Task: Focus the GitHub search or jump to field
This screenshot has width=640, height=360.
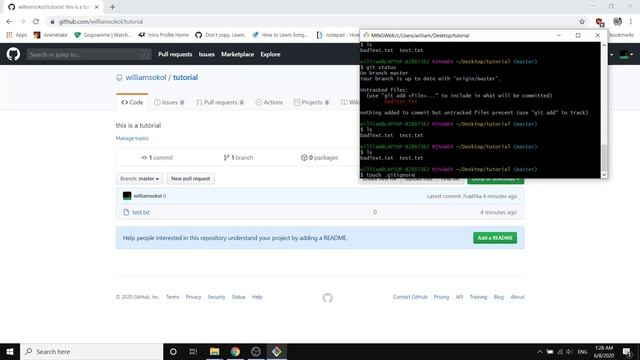Action: (x=89, y=54)
